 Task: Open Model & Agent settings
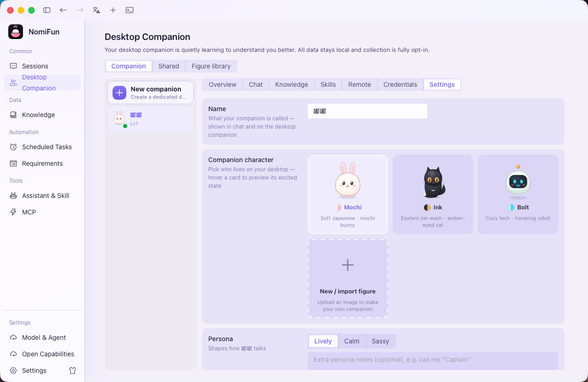(x=42, y=337)
